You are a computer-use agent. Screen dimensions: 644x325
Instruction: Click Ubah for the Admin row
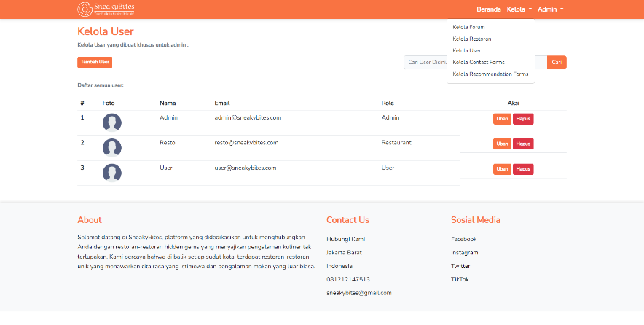(502, 120)
